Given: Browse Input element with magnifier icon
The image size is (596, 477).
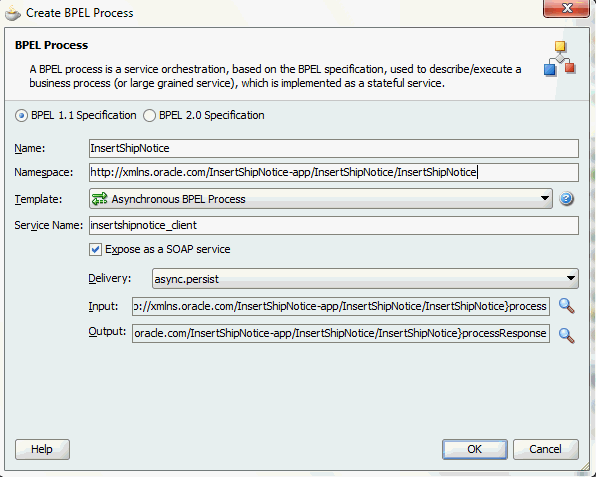Looking at the screenshot, I should tap(566, 306).
